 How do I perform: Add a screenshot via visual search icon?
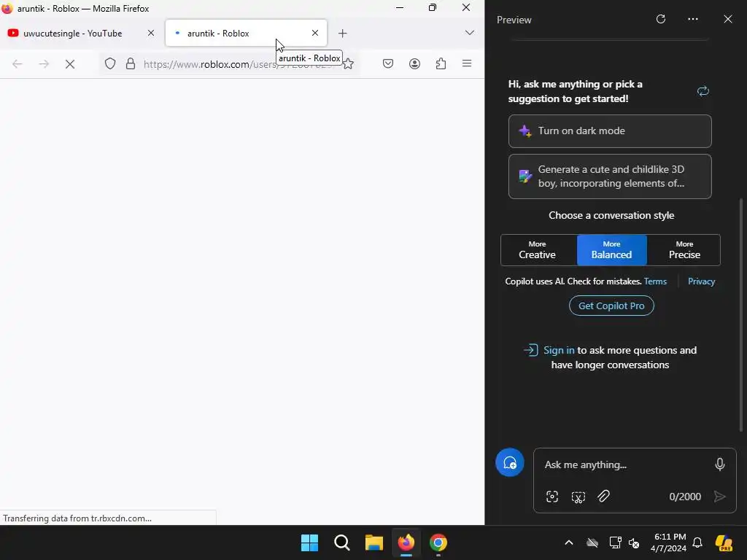click(x=552, y=497)
